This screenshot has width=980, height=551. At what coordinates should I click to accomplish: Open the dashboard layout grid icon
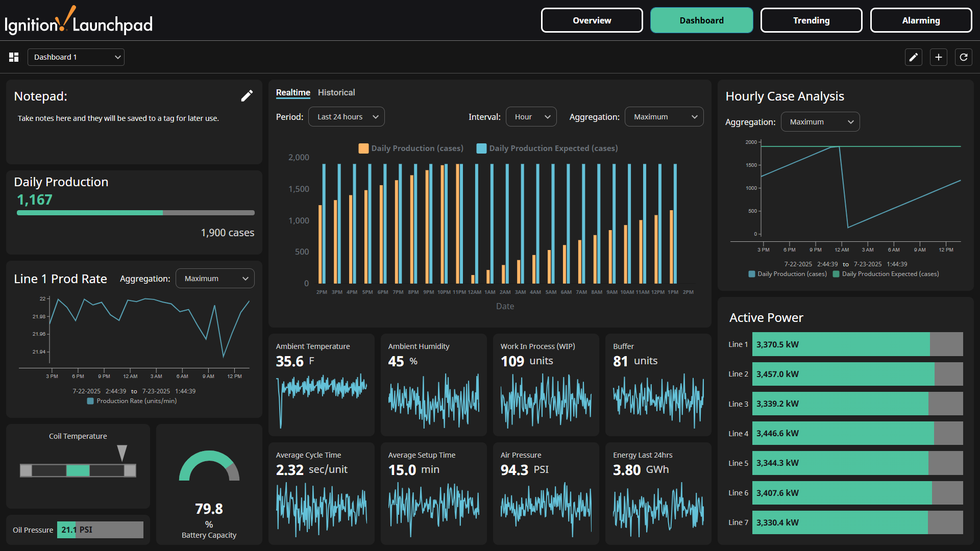[x=13, y=57]
